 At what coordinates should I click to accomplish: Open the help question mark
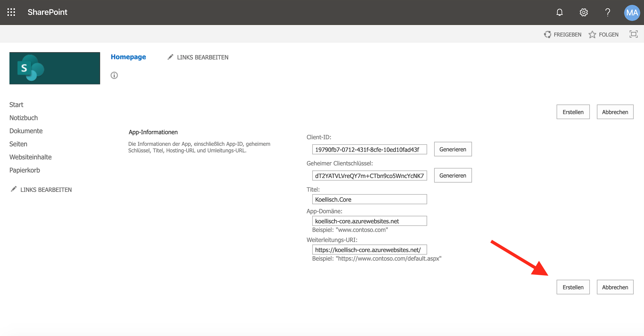(x=608, y=12)
